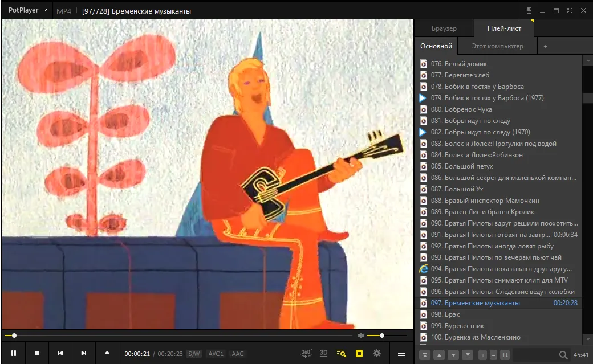Pin the window always on top
The width and height of the screenshot is (593, 364).
[529, 11]
